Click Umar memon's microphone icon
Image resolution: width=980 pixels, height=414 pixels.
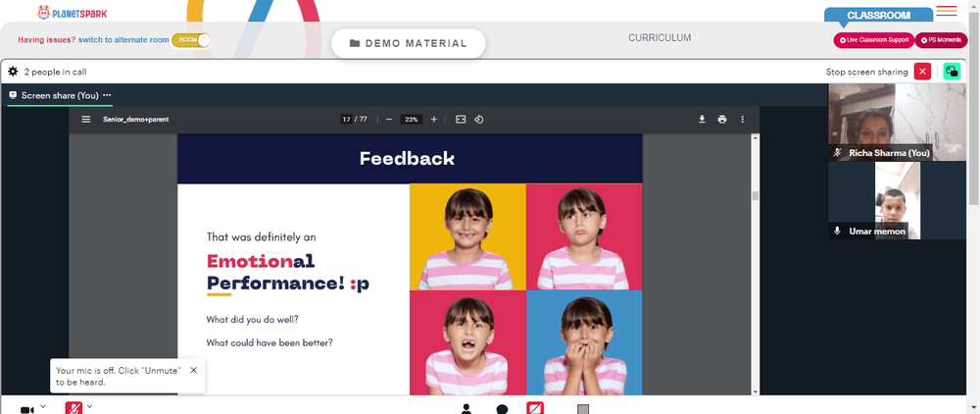[x=838, y=231]
